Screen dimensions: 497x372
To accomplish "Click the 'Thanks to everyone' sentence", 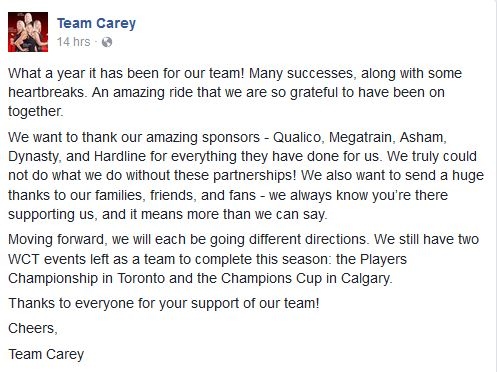I will (x=164, y=304).
